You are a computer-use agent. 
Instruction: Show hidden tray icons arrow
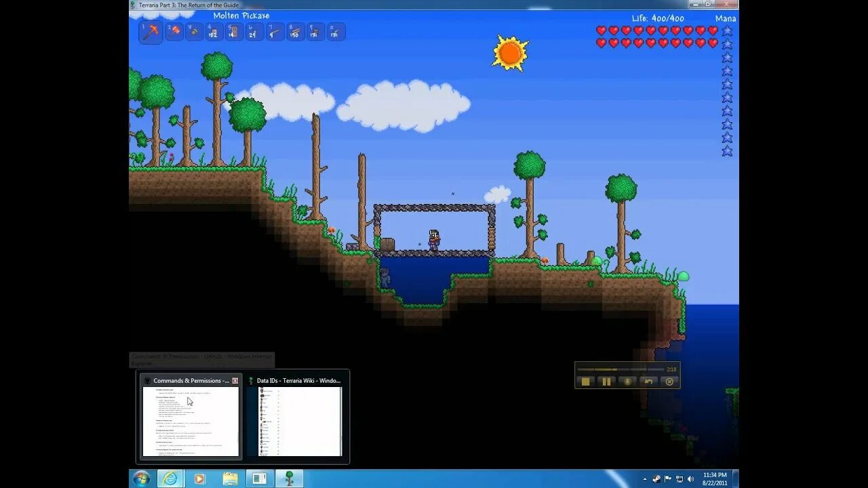pyautogui.click(x=646, y=479)
